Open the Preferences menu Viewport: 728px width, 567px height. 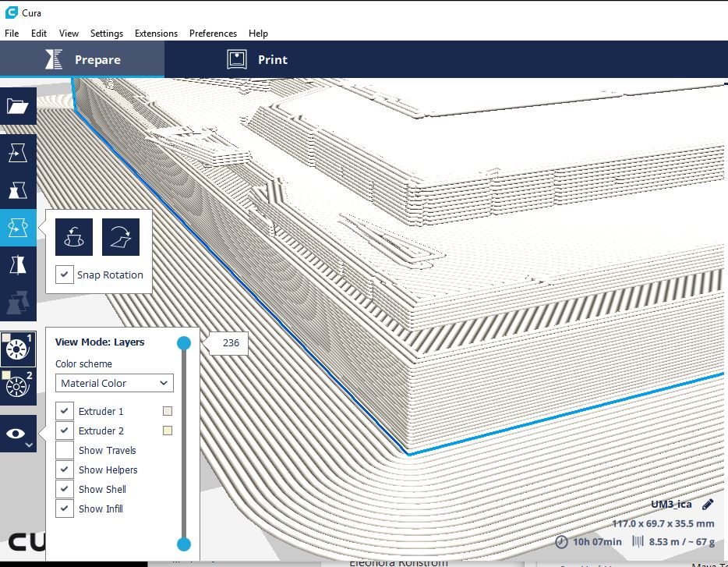(x=213, y=34)
